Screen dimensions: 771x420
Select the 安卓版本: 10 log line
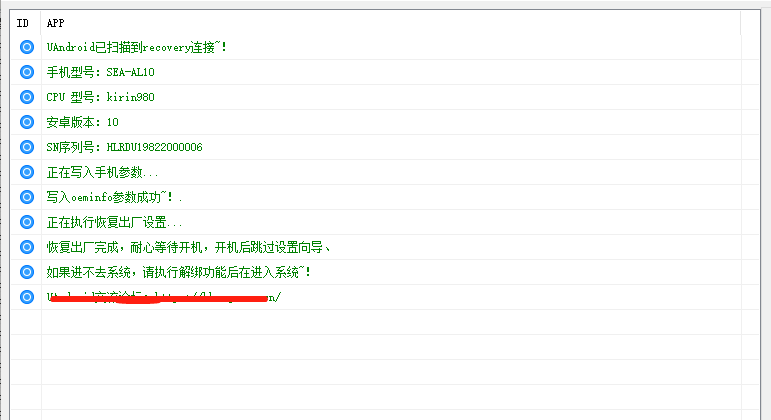click(82, 122)
